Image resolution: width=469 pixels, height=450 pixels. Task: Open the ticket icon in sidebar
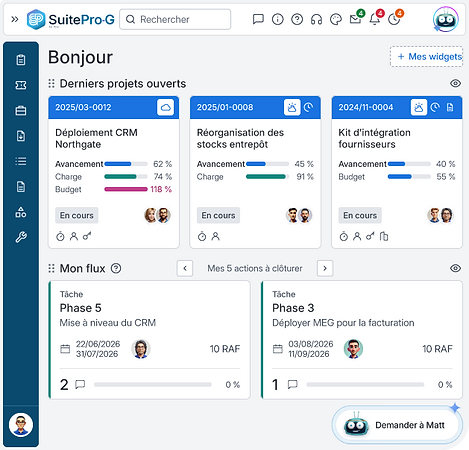point(21,85)
